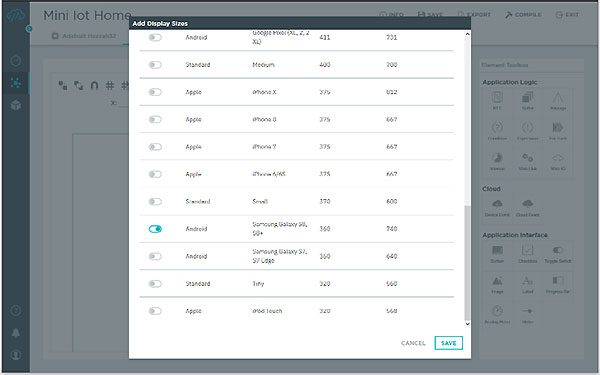Switch on the iPhone 6/6S toggle
Screen dimensions: 600x375
click(155, 174)
